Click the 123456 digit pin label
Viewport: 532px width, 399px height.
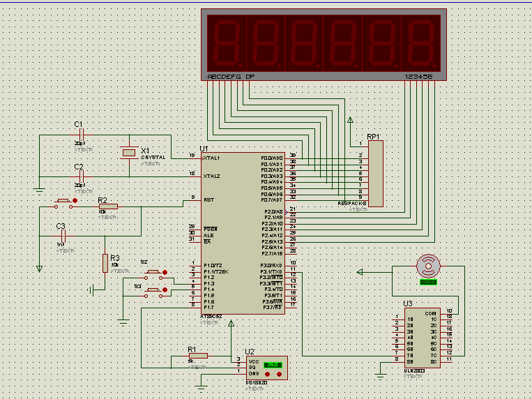point(418,77)
